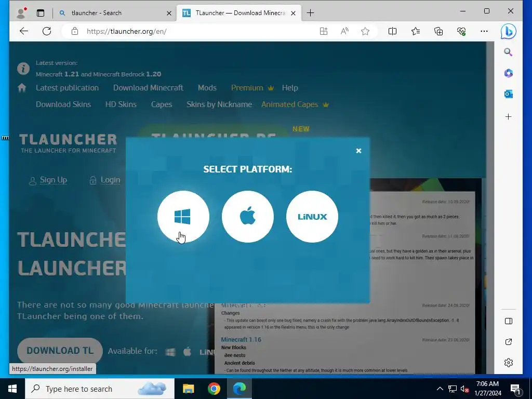Open sidebar settings gear
The height and width of the screenshot is (399, 532).
tap(508, 363)
